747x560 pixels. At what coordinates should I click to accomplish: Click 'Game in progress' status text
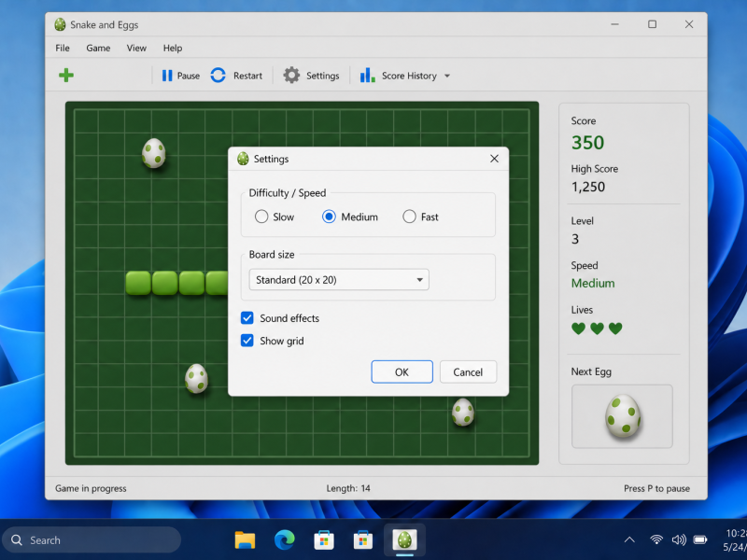91,488
